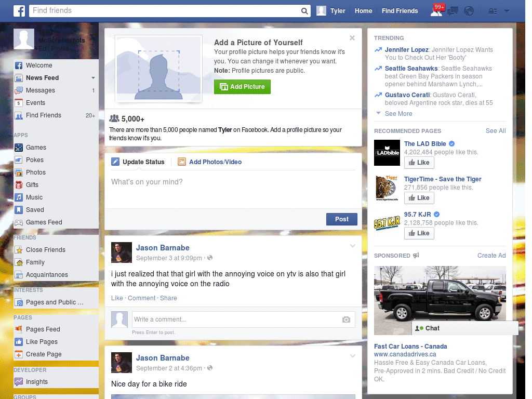Image resolution: width=532 pixels, height=399 pixels.
Task: Open Jason Barnabe's name on September 2 post
Action: (x=163, y=358)
